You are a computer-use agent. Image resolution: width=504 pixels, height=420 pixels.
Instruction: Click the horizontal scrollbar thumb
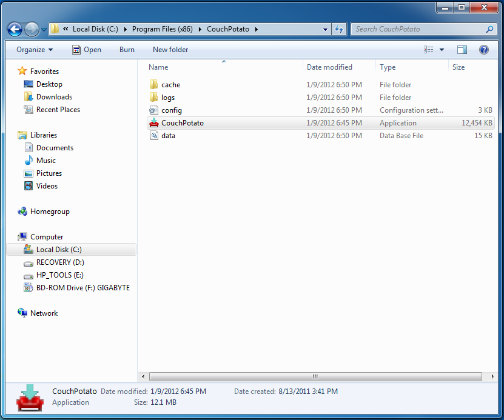click(x=315, y=376)
